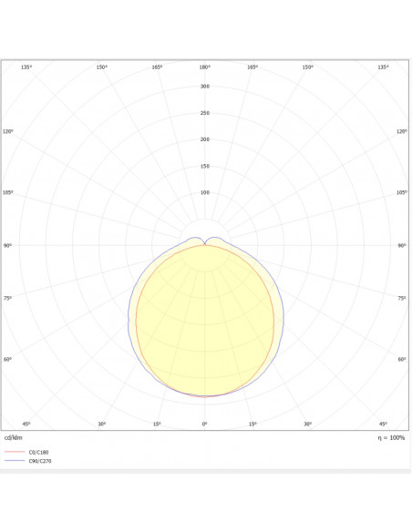Select the C90/C270 legend text
The image size is (412, 532).
[x=40, y=461]
